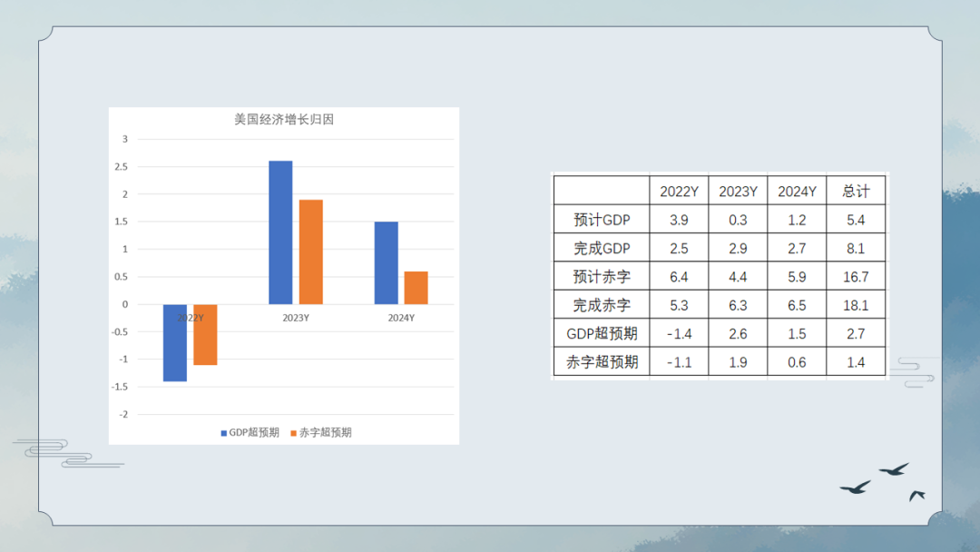
Task: Click the 完成赤字 2022Y cell 5.3
Action: coord(679,306)
